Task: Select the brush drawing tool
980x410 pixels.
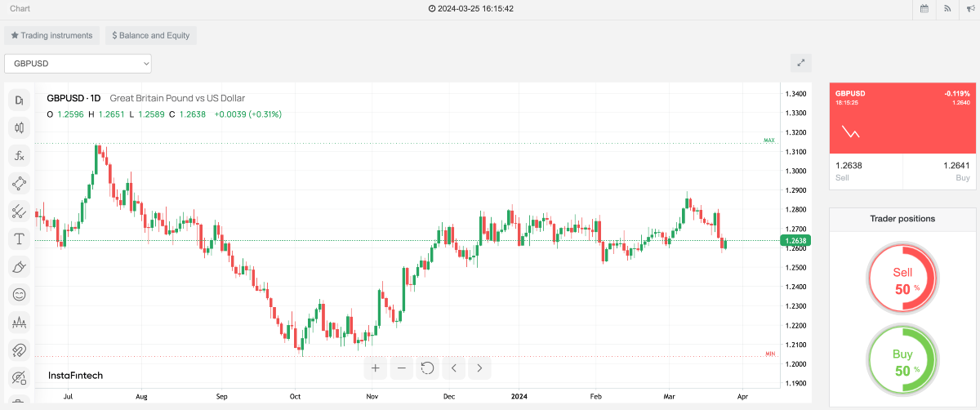Action: click(19, 266)
